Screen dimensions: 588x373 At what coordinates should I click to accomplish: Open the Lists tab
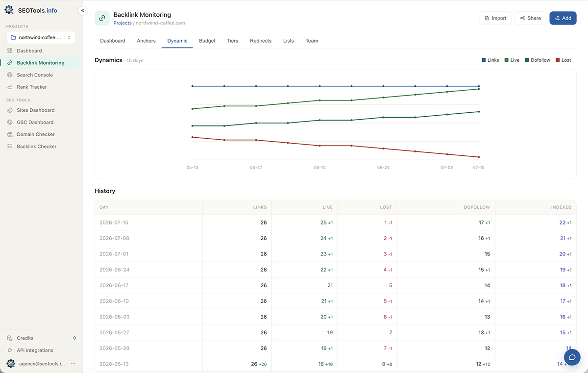coord(289,41)
